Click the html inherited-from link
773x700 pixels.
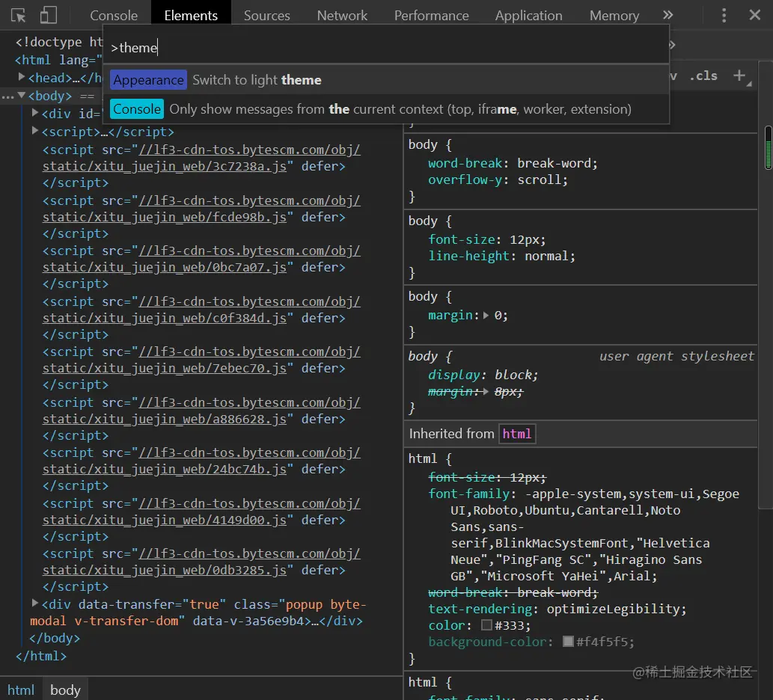pyautogui.click(x=516, y=434)
